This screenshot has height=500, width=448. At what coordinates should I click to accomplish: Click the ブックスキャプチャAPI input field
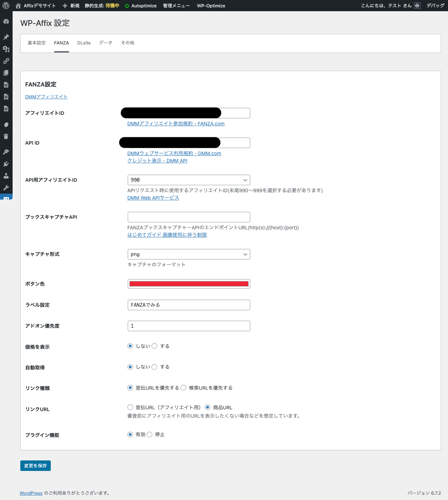pos(189,217)
